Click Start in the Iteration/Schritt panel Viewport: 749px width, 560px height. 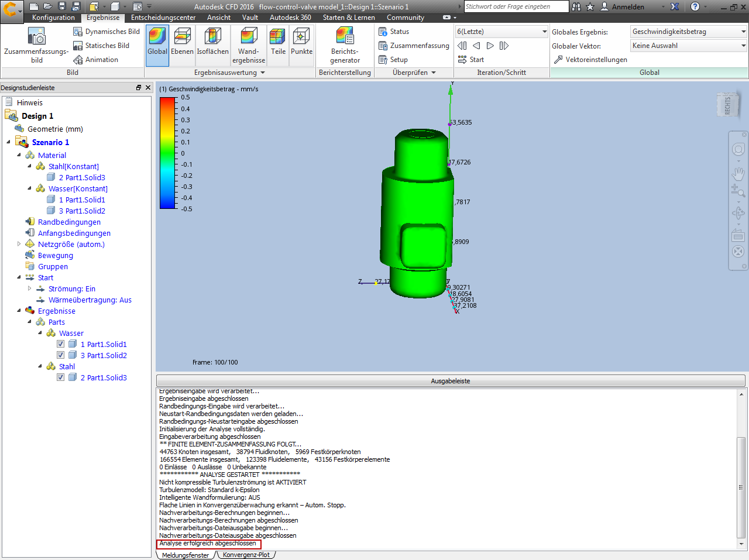(x=471, y=60)
